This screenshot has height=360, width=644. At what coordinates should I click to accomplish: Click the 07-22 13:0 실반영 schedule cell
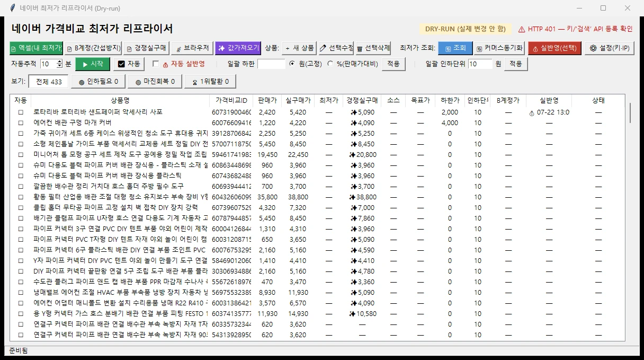(x=549, y=112)
